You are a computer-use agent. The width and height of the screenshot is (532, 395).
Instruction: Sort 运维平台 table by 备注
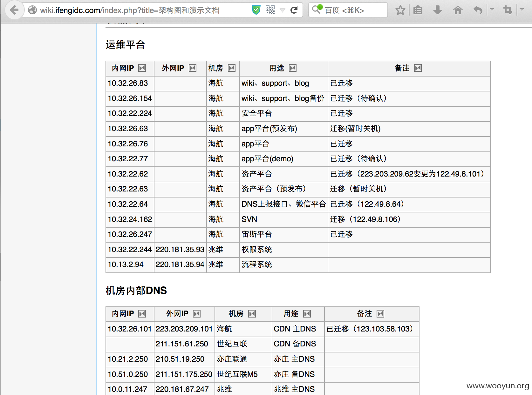pyautogui.click(x=418, y=68)
